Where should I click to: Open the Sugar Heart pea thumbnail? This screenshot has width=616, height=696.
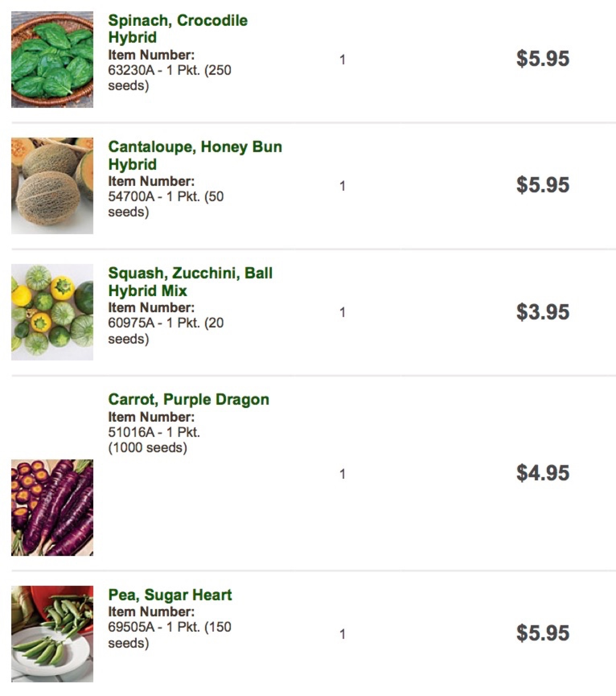click(52, 634)
